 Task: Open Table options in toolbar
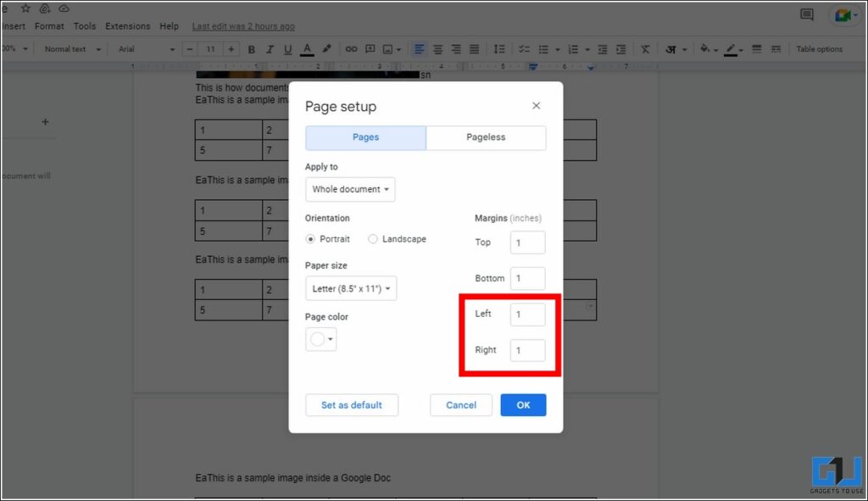click(x=820, y=49)
